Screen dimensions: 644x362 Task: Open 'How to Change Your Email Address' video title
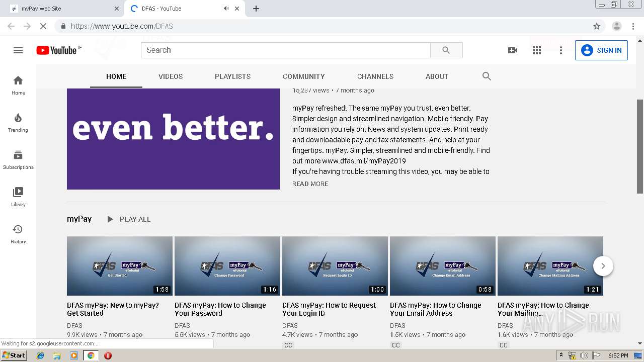point(435,309)
